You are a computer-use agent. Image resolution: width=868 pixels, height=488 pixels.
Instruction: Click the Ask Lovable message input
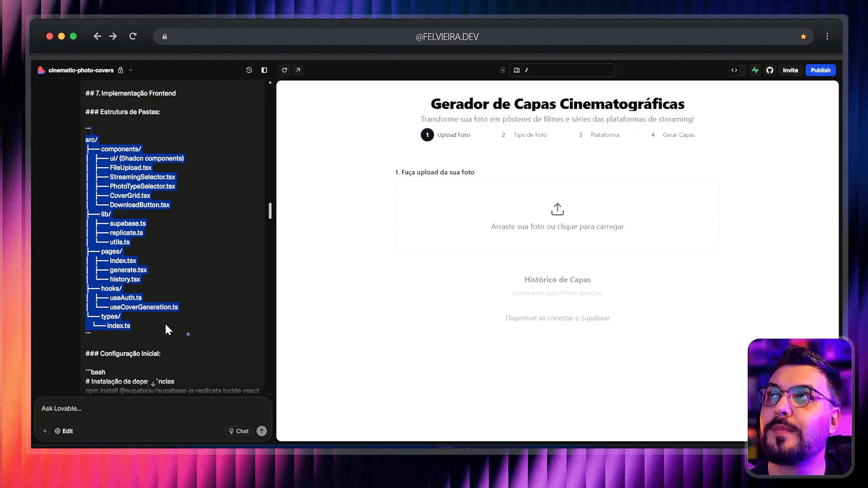(x=153, y=408)
